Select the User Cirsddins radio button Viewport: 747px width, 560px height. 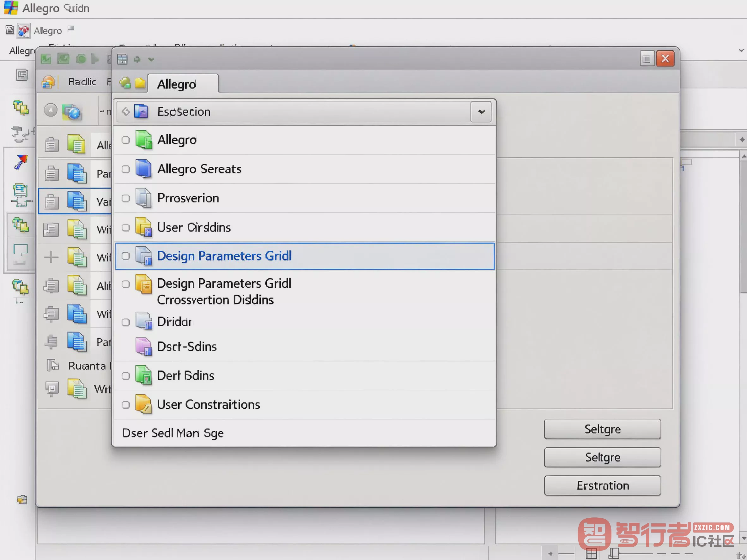coord(125,227)
